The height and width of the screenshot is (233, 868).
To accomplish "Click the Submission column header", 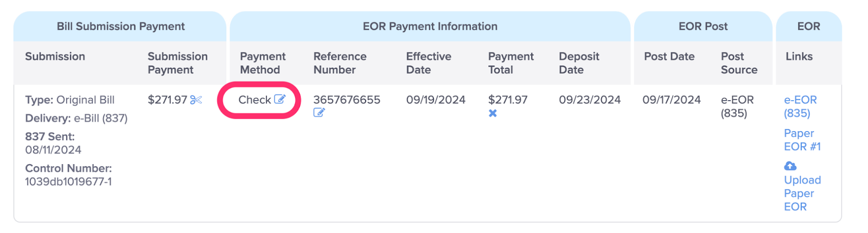I will [x=55, y=56].
